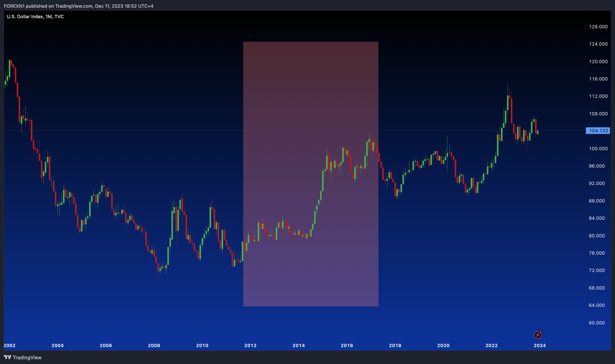Click the 2010 time axis label
This screenshot has width=615, height=364.
202,345
